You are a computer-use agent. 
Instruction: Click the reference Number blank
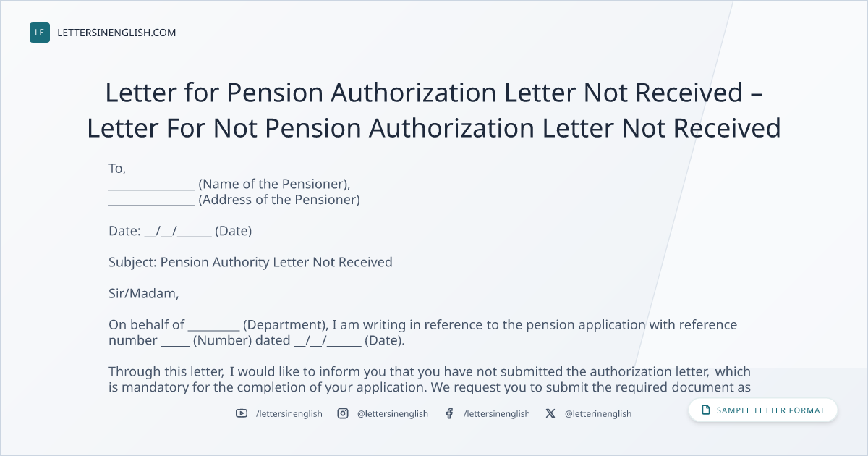(175, 340)
